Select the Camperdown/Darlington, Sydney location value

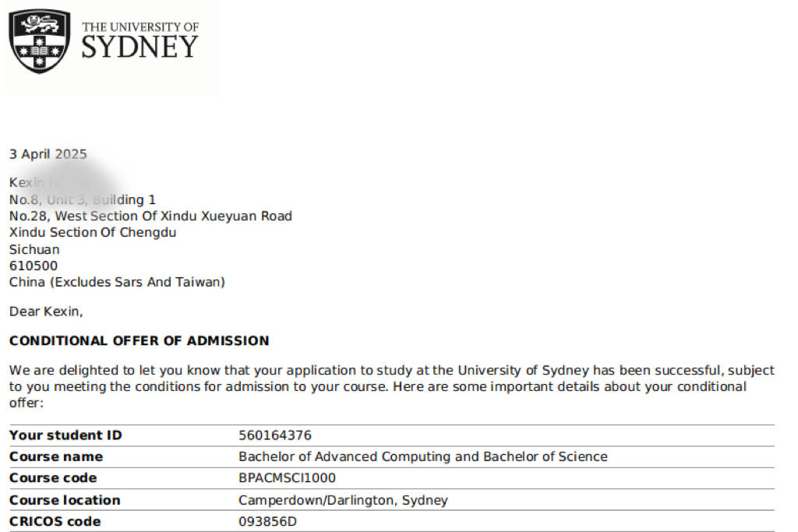(343, 500)
